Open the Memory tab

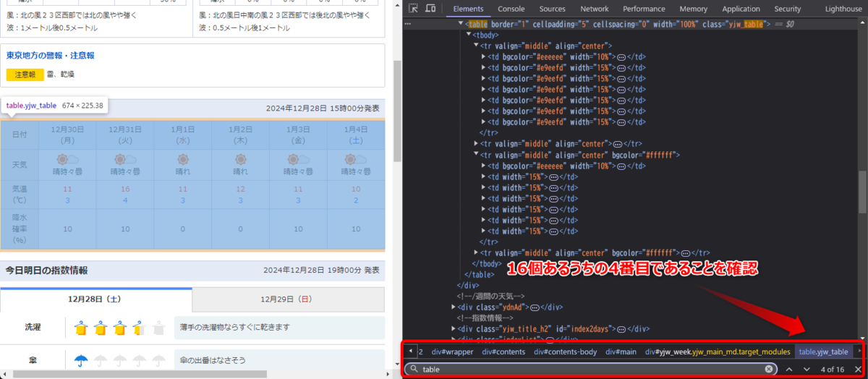(694, 9)
